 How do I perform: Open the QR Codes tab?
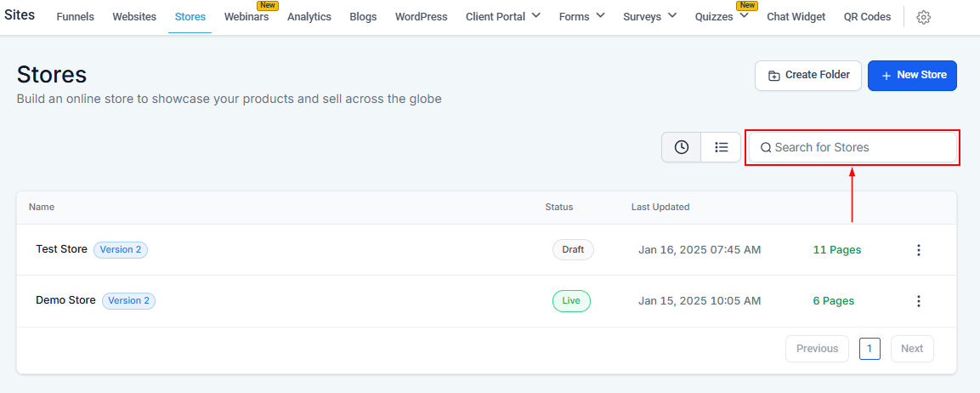867,17
